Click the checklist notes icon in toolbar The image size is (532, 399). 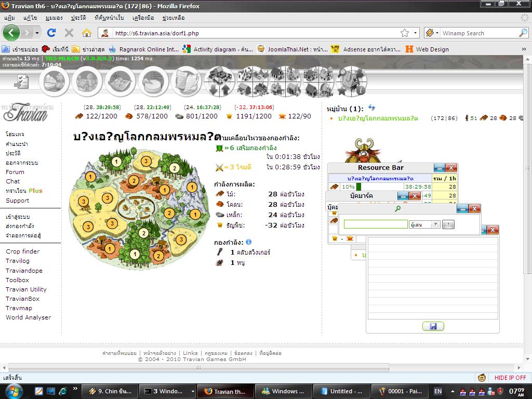tap(21, 82)
